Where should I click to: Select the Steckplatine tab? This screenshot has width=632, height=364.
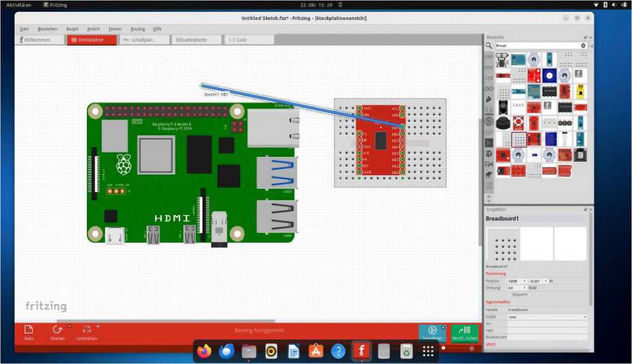(x=92, y=40)
